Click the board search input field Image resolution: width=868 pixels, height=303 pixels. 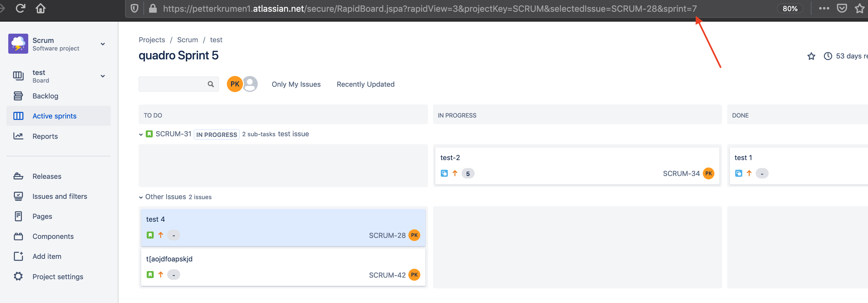pyautogui.click(x=174, y=84)
